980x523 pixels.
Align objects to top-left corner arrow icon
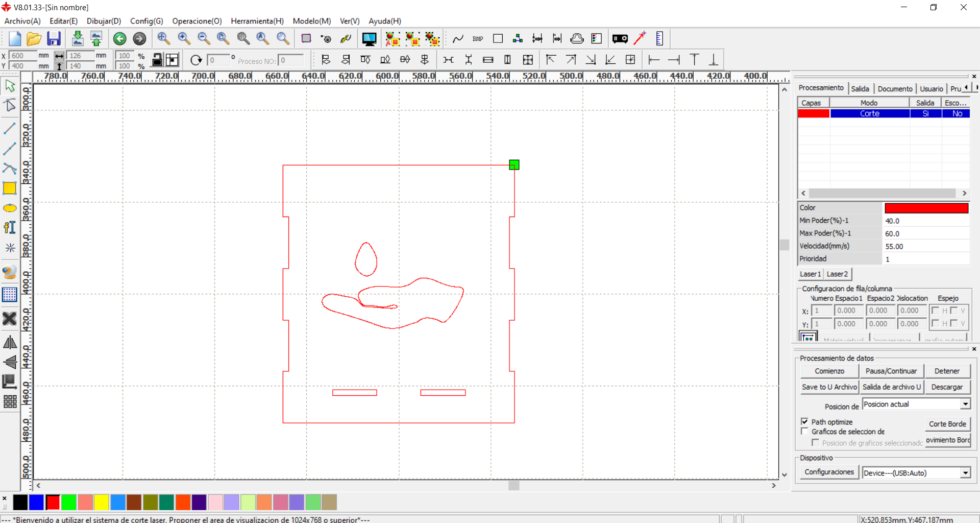click(x=551, y=60)
